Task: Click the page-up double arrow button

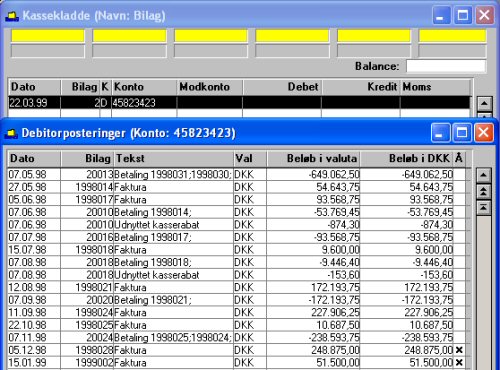Action: click(x=484, y=191)
